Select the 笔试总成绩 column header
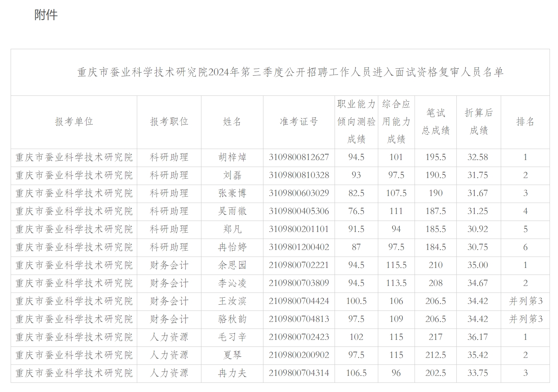558x392 pixels. point(435,122)
